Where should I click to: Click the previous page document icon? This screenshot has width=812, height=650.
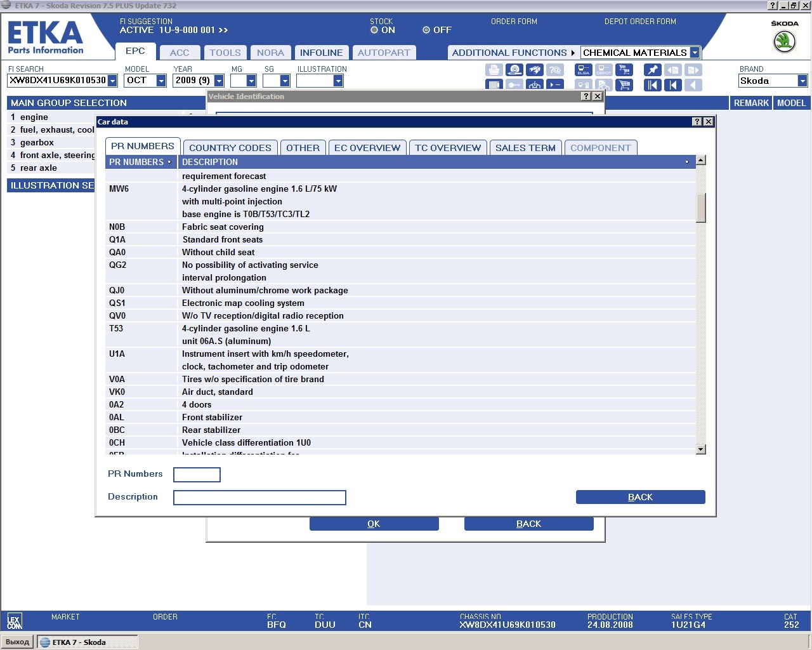pos(673,70)
